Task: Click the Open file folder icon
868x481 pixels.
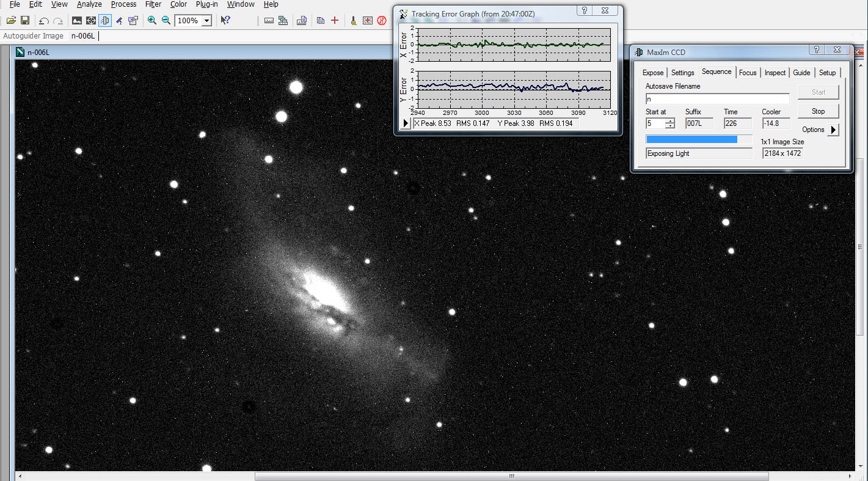Action: click(x=11, y=21)
